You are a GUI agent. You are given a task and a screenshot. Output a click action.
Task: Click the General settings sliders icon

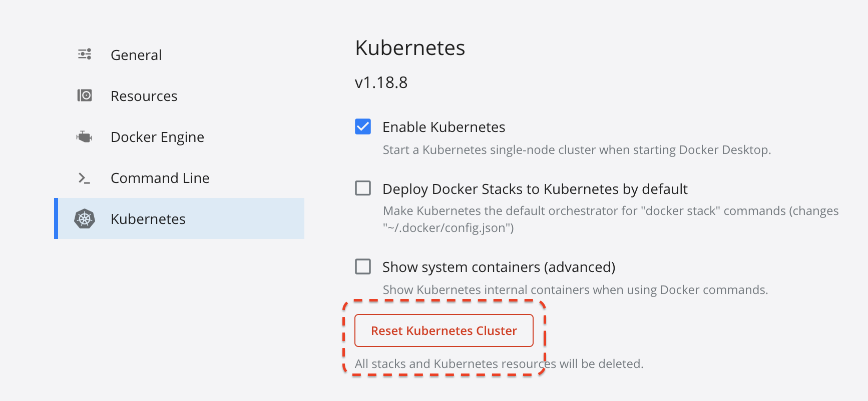coord(84,54)
